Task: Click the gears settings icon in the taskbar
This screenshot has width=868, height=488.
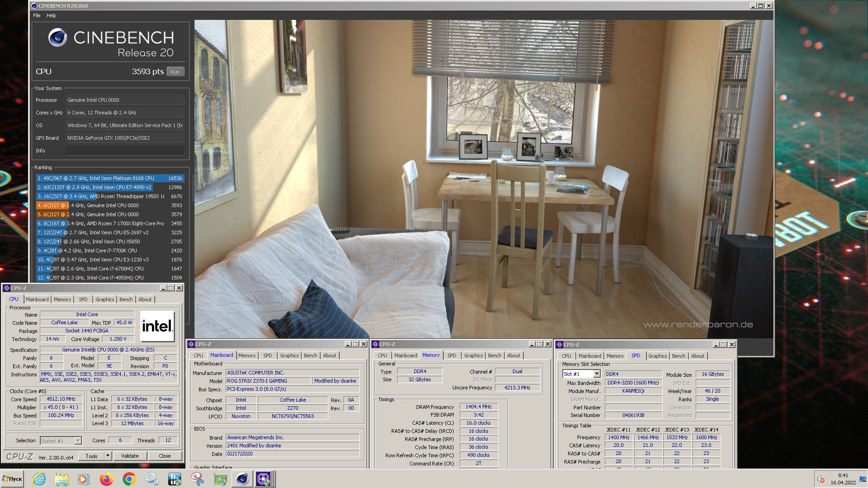Action: click(152, 479)
